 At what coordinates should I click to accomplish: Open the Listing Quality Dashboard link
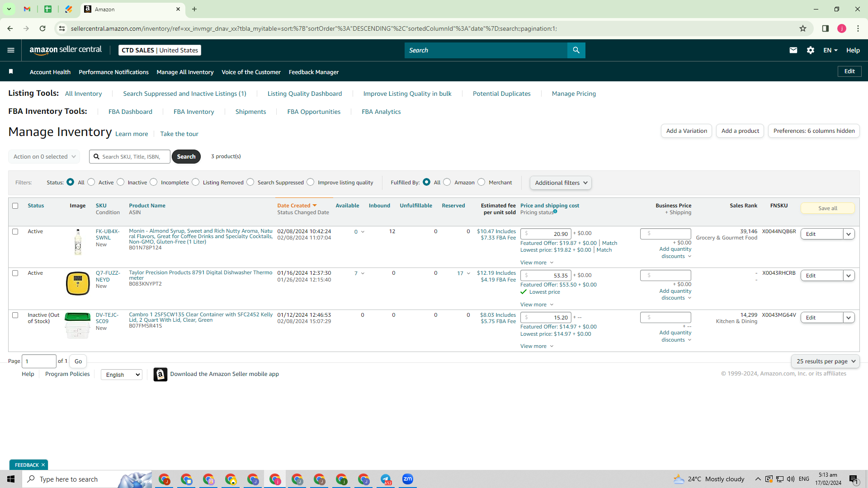pos(305,94)
